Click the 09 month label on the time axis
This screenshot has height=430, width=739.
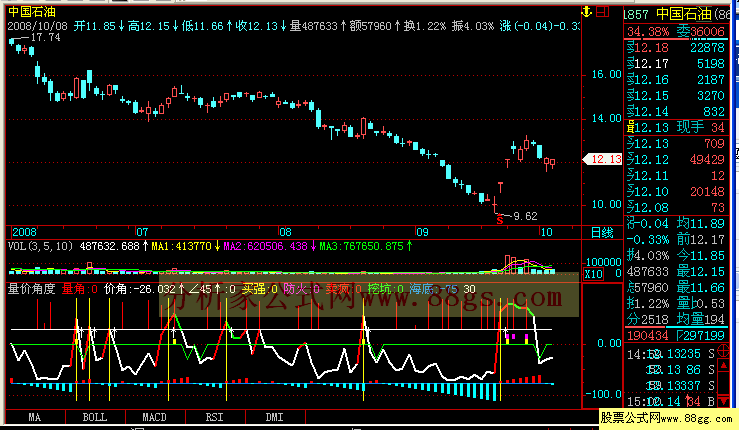(x=422, y=232)
